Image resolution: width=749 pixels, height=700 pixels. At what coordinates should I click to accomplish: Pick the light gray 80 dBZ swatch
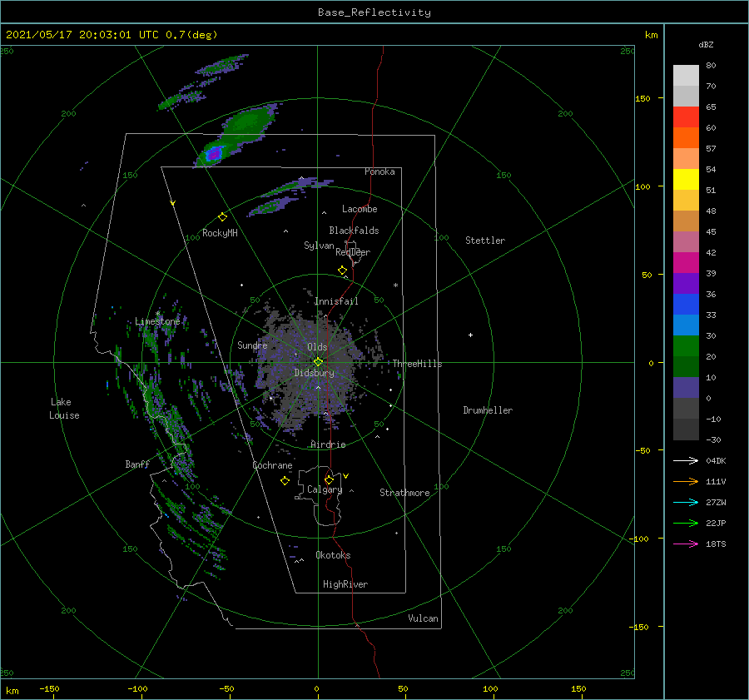coord(686,76)
